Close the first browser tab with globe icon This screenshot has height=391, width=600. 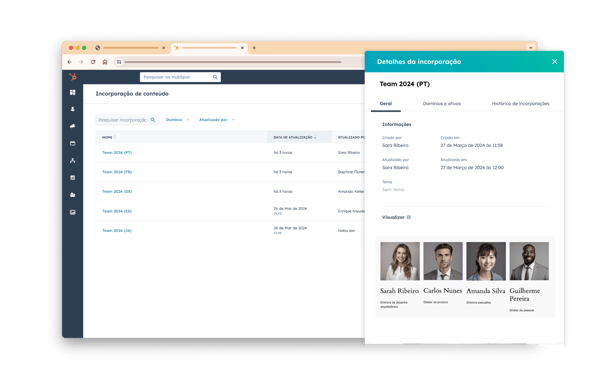click(164, 48)
